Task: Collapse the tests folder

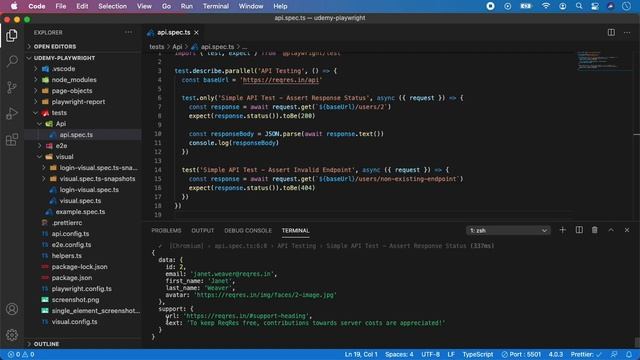Action: (59, 113)
